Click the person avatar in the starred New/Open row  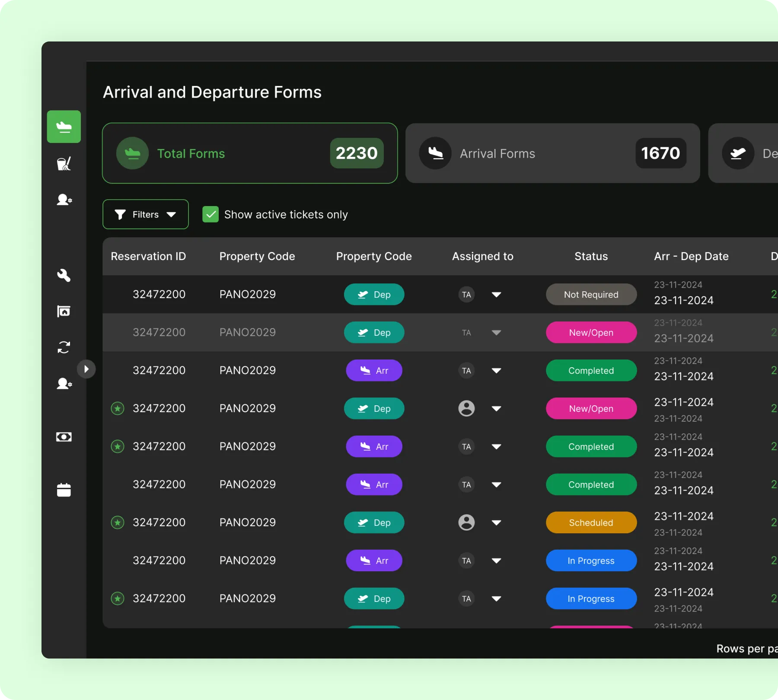click(x=466, y=408)
